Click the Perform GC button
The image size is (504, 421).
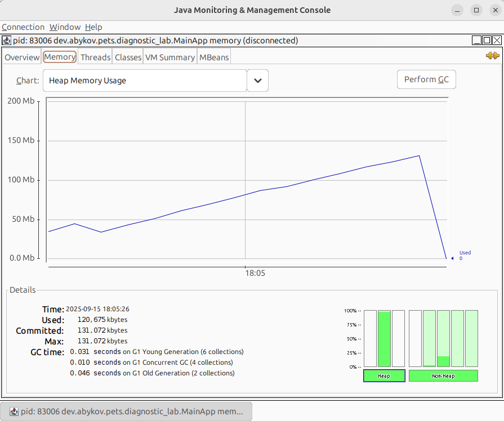click(x=426, y=79)
